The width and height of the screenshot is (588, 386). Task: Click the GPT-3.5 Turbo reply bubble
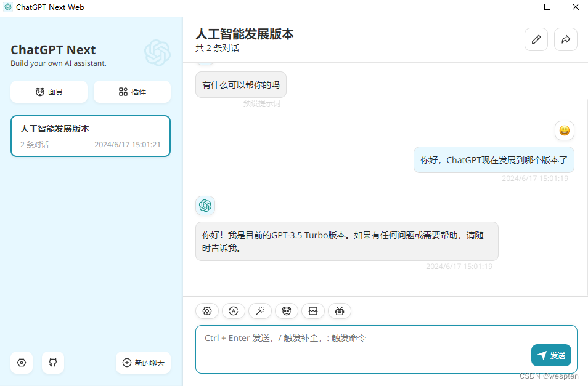tap(347, 241)
